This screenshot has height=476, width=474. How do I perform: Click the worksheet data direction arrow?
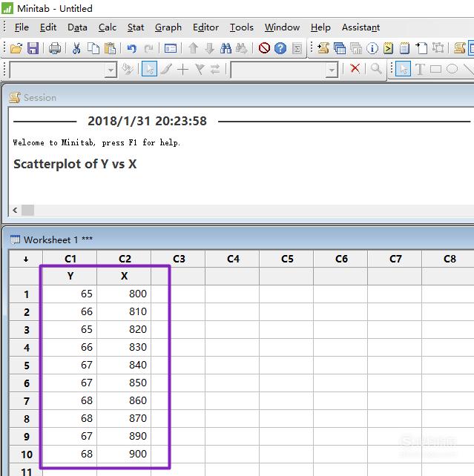[x=26, y=259]
